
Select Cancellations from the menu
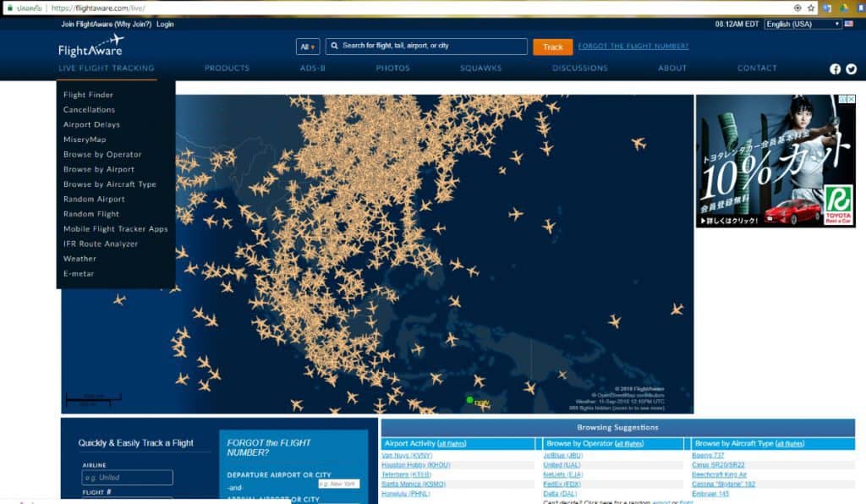(x=89, y=110)
